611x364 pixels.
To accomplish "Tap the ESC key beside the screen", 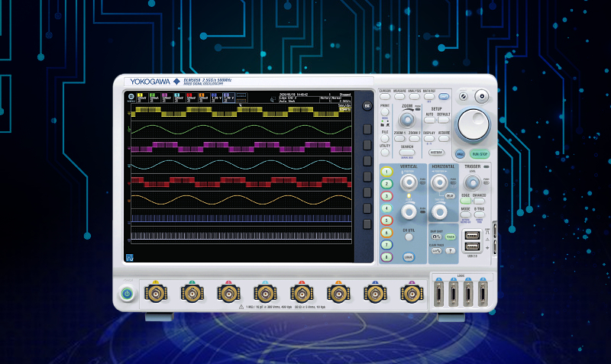I will (367, 106).
